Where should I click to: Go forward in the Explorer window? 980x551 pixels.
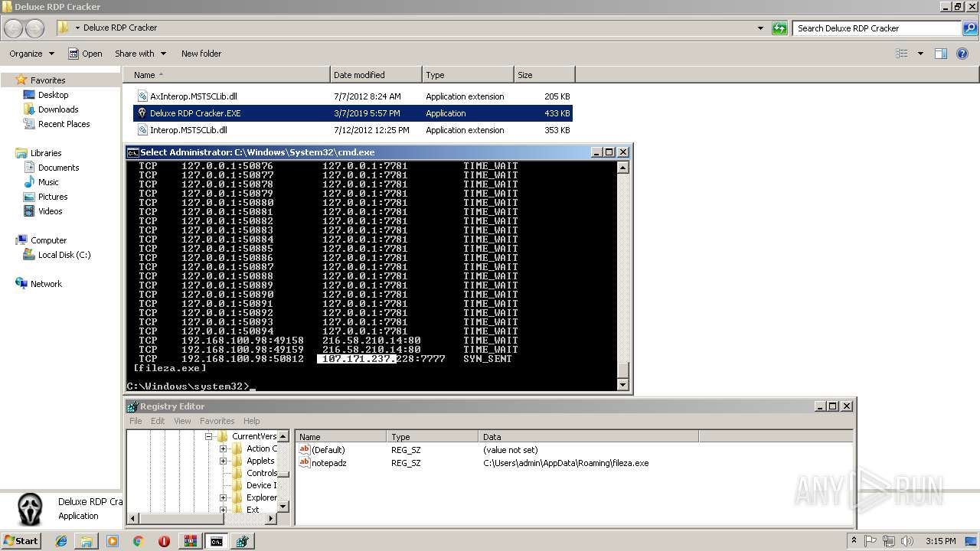pyautogui.click(x=35, y=28)
